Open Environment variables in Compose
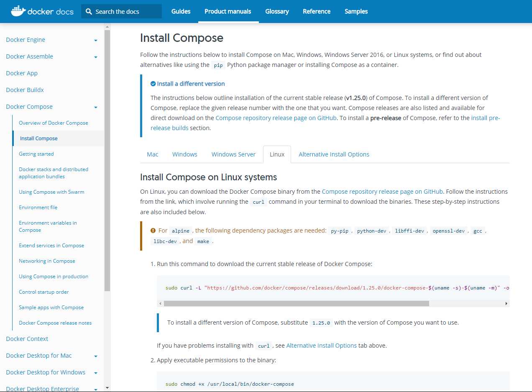The height and width of the screenshot is (392, 532). tap(48, 226)
